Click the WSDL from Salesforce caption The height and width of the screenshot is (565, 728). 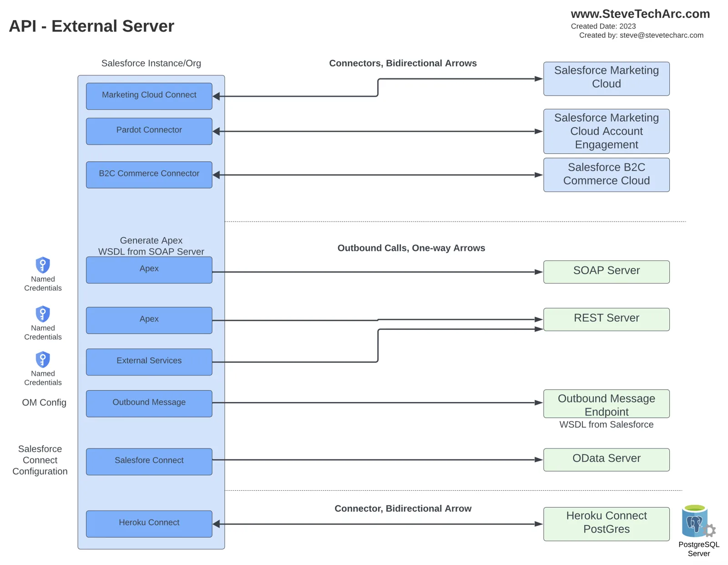point(606,425)
